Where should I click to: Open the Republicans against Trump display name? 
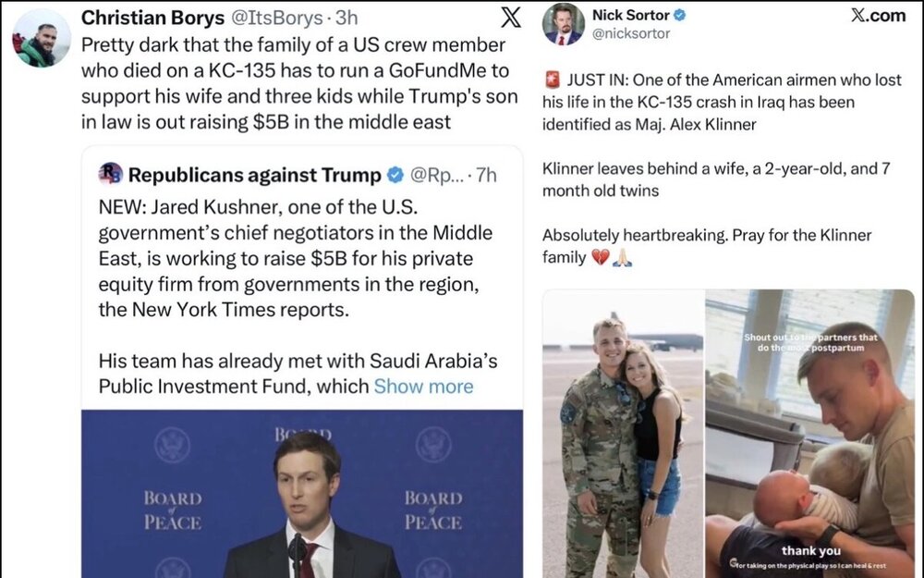coord(254,175)
